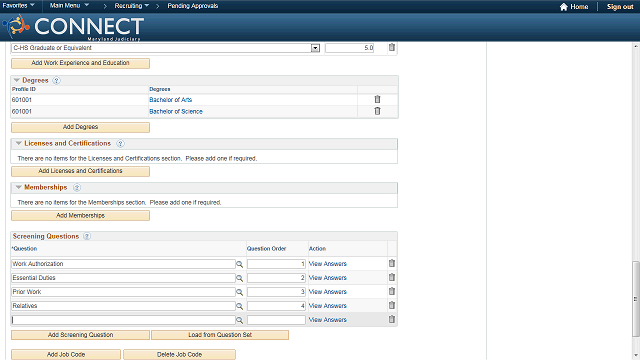The image size is (640, 360).
Task: Click the vertical scrollbar thumb
Action: 636,299
